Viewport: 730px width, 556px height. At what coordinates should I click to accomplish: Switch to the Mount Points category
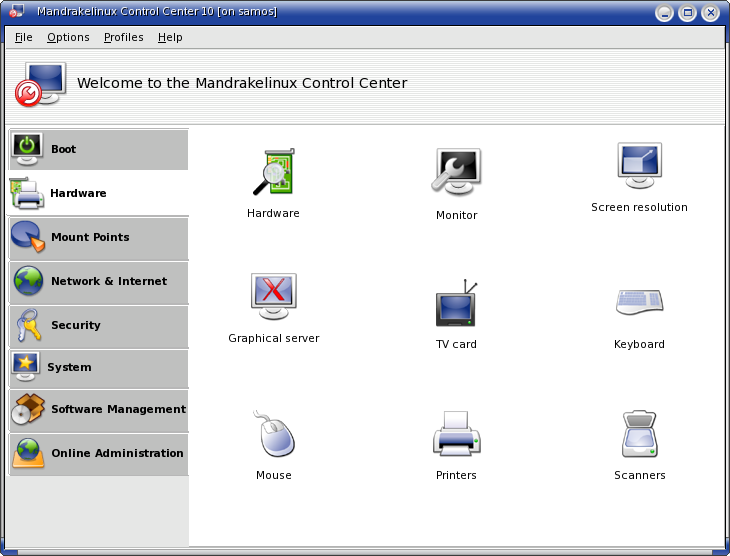pyautogui.click(x=99, y=237)
